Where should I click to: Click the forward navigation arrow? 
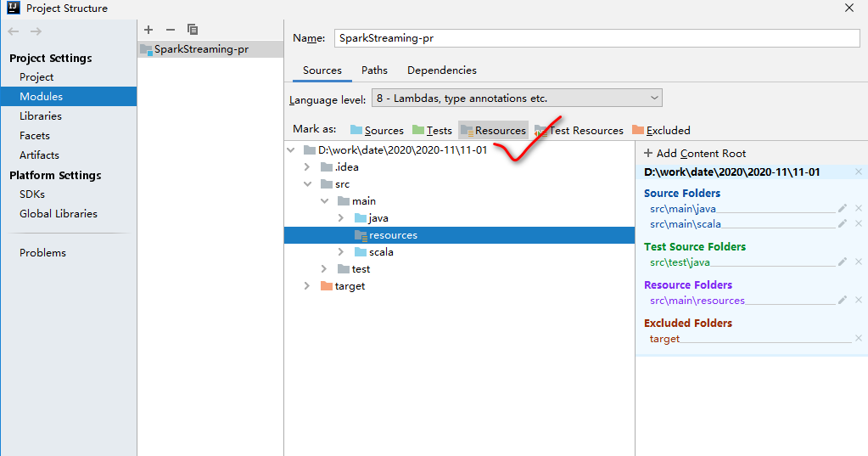tap(36, 31)
